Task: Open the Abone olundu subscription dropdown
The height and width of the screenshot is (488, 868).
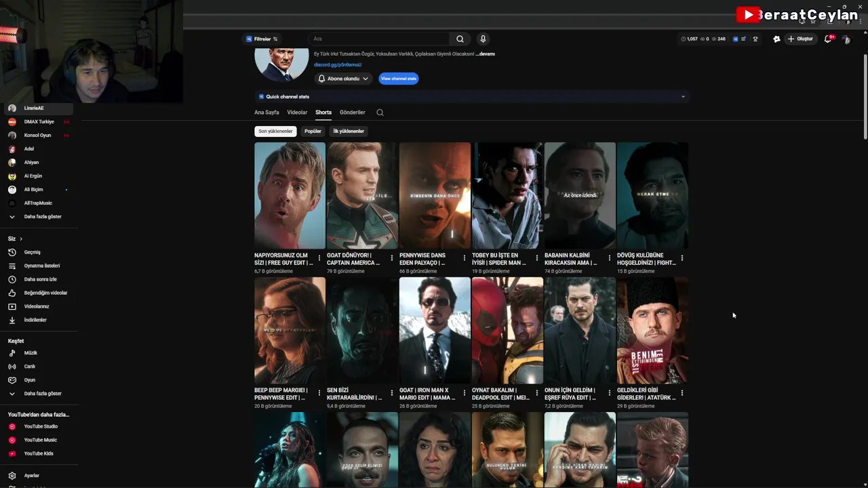Action: (x=343, y=79)
